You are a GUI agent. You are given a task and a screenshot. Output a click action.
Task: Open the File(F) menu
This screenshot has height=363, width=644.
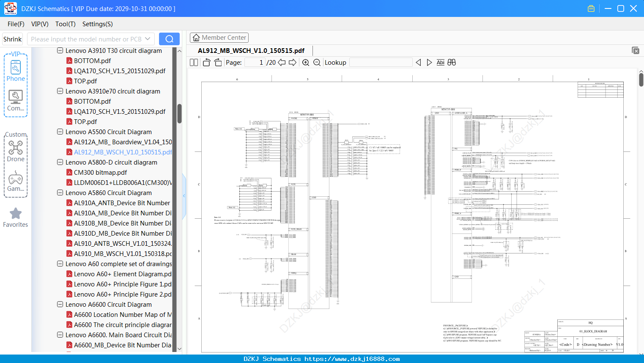tap(16, 24)
